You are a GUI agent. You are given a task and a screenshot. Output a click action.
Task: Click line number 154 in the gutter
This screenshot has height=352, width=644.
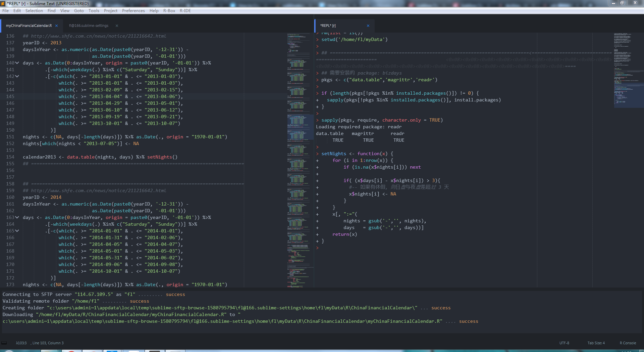coord(10,157)
